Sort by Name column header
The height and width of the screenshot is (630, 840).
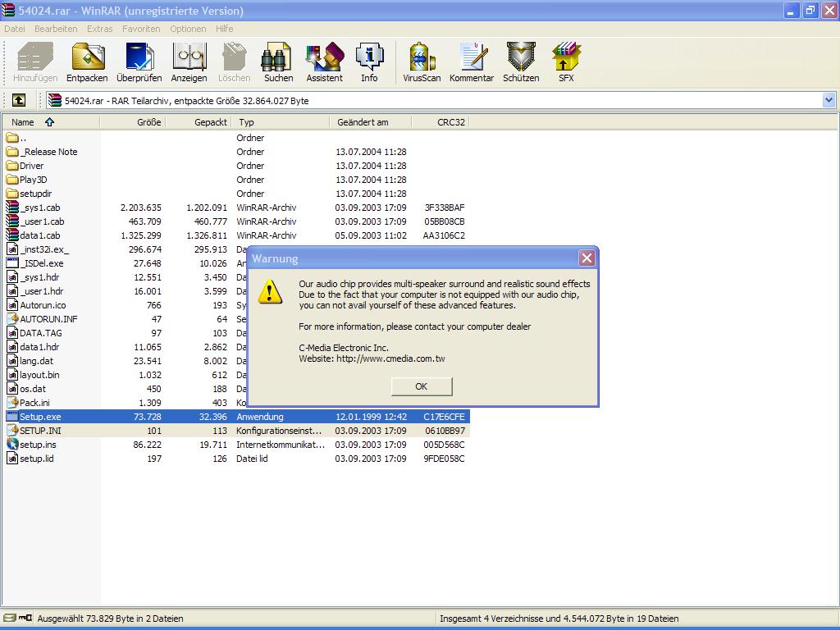pyautogui.click(x=51, y=122)
